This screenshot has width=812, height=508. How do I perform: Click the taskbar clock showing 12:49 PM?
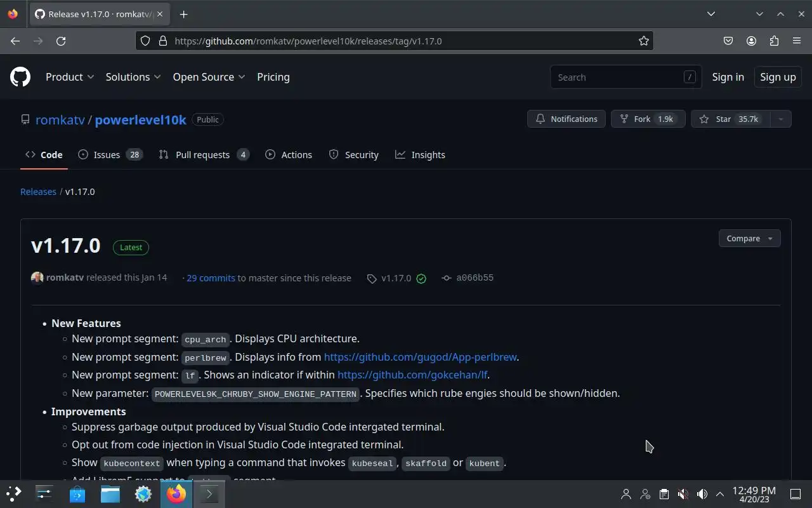(754, 494)
